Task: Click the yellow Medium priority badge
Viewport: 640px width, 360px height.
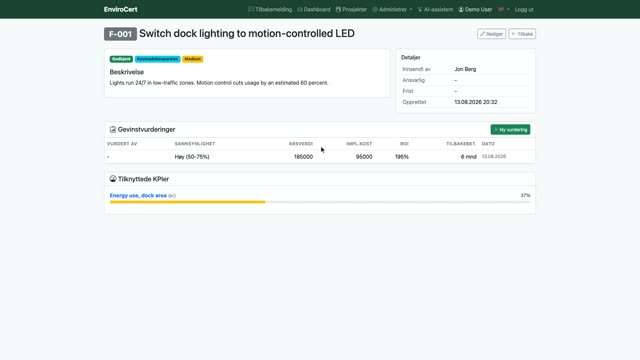Action: (x=193, y=59)
